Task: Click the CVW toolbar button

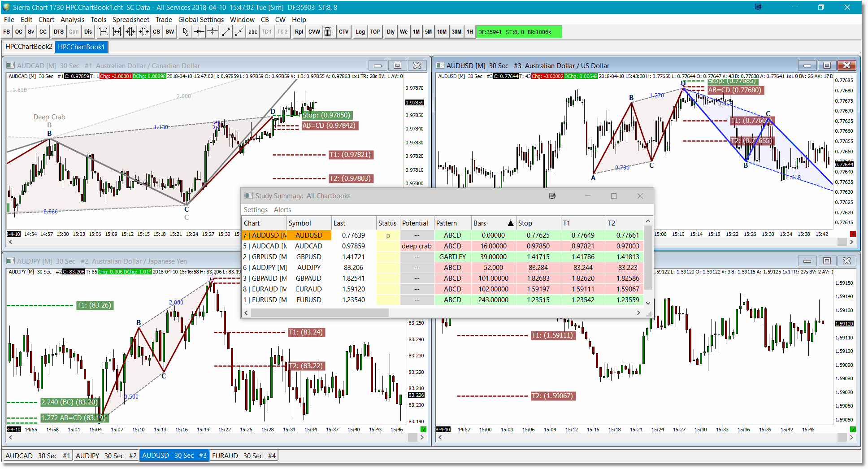Action: point(314,32)
